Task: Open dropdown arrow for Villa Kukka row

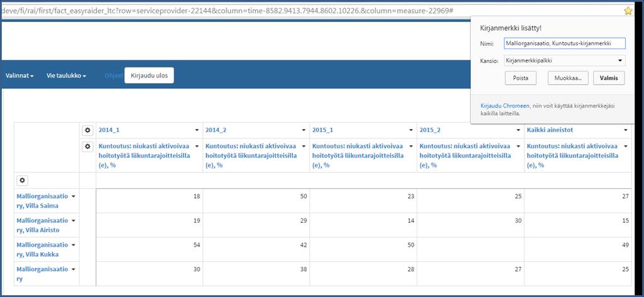Action: point(74,245)
